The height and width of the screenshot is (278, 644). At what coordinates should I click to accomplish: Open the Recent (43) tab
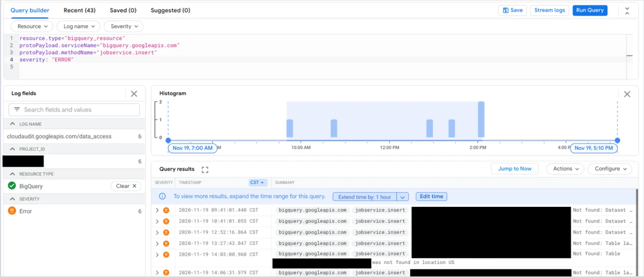coord(80,10)
